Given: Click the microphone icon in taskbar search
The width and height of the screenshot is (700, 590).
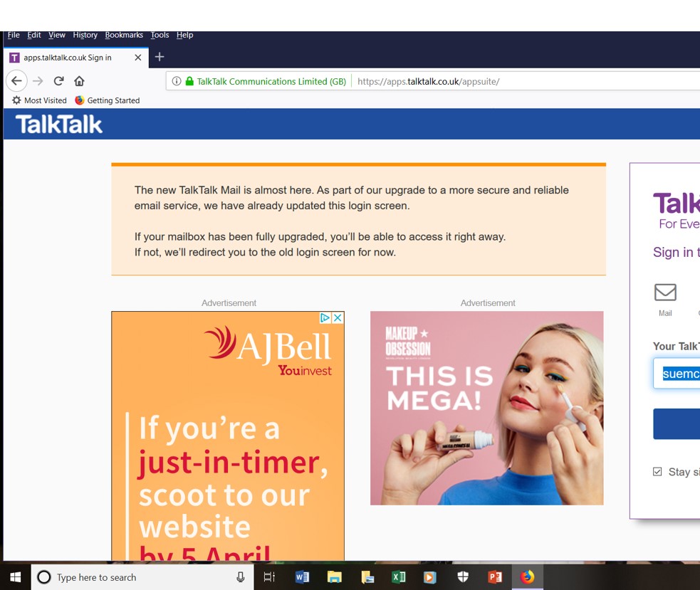Looking at the screenshot, I should pyautogui.click(x=241, y=577).
